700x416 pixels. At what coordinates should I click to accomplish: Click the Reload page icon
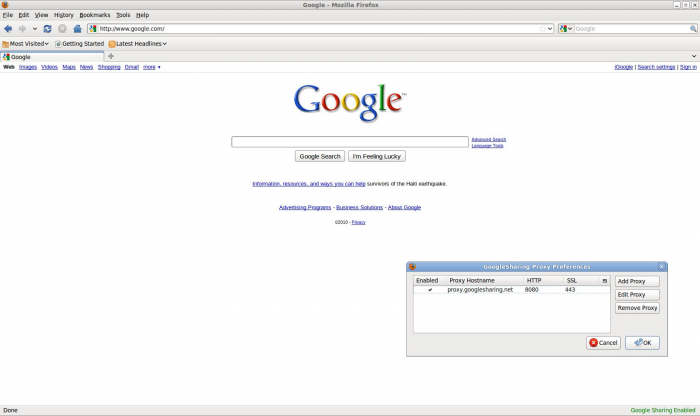pos(47,29)
